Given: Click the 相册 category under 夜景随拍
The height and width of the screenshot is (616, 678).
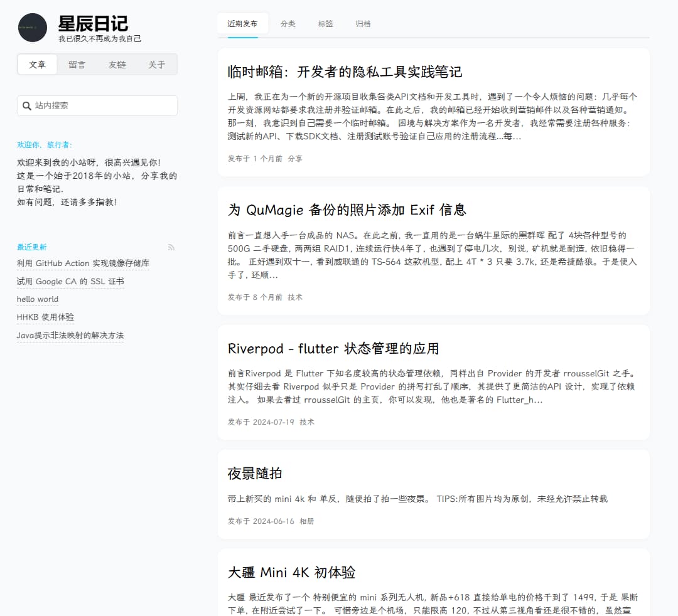Looking at the screenshot, I should [306, 521].
